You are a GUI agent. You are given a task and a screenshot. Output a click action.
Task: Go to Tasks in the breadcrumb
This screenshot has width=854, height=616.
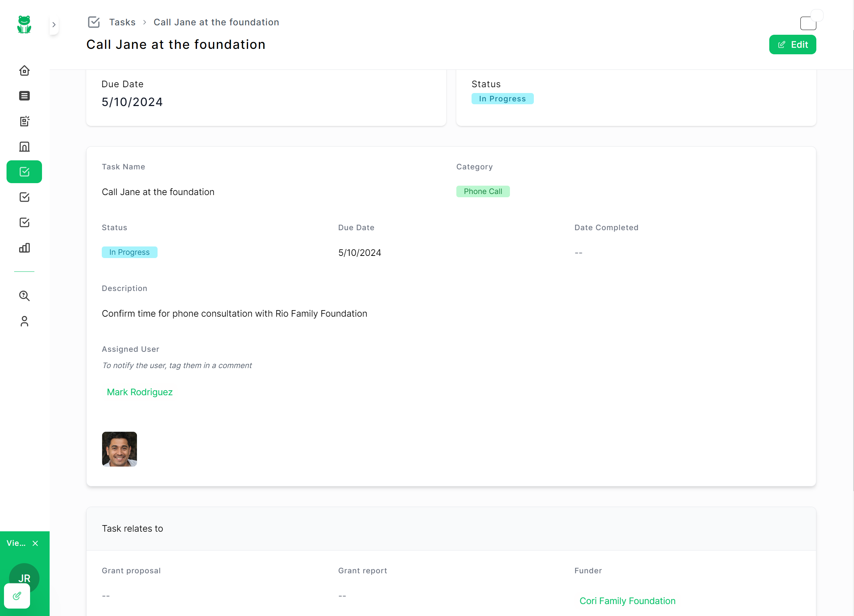tap(122, 22)
